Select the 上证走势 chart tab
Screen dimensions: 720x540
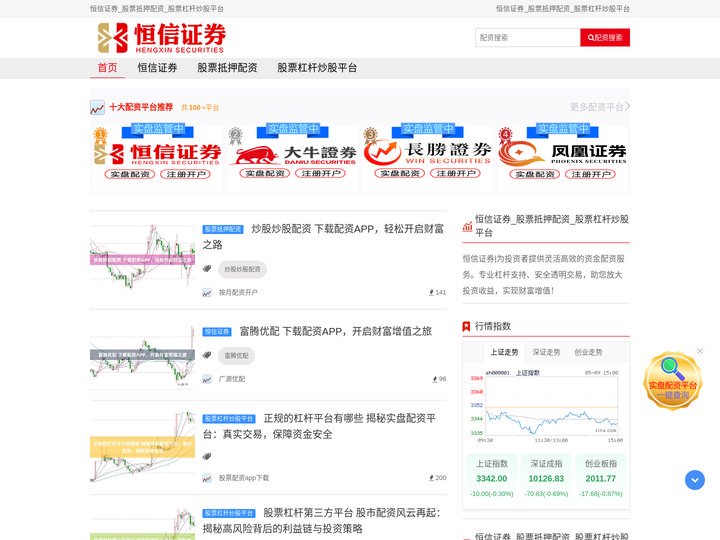point(504,352)
